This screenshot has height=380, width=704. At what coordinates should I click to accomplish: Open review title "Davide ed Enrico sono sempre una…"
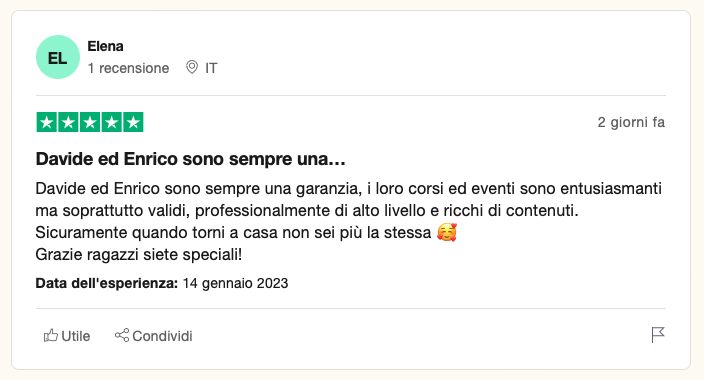[x=190, y=159]
